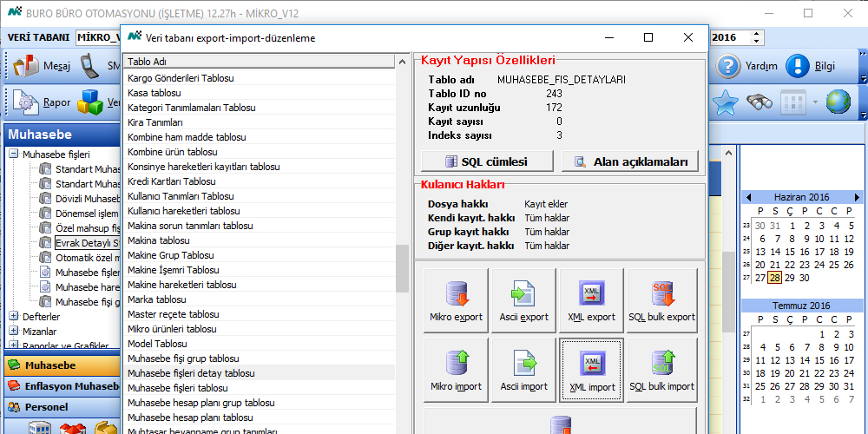Click the Tablo Adı column header

pyautogui.click(x=260, y=62)
